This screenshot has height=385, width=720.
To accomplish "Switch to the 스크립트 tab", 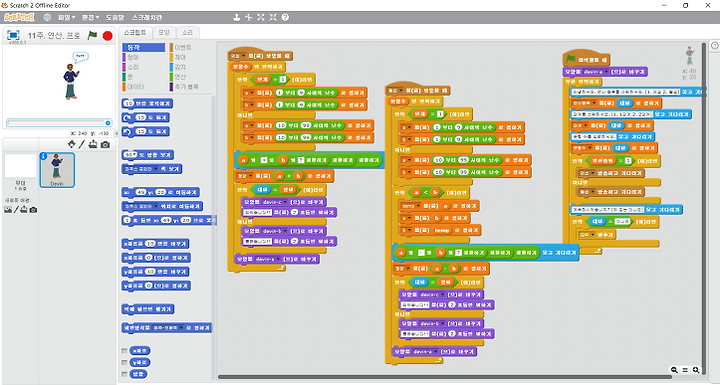I will click(x=135, y=33).
